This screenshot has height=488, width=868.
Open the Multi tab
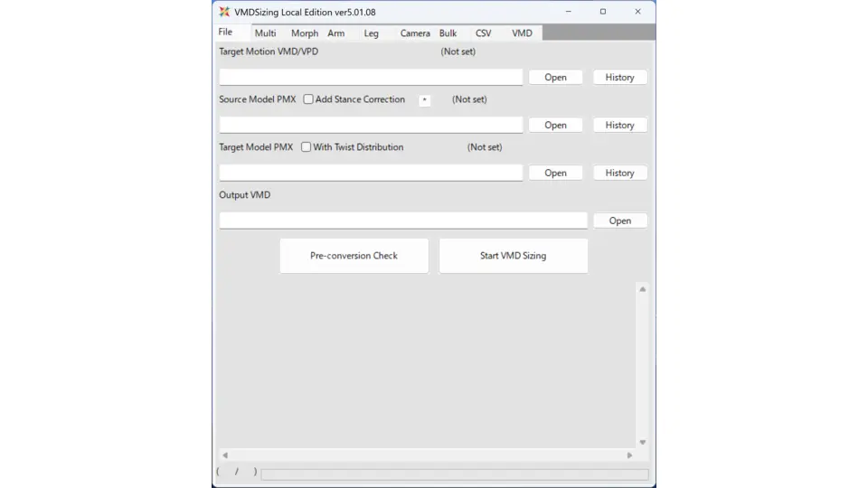point(265,33)
